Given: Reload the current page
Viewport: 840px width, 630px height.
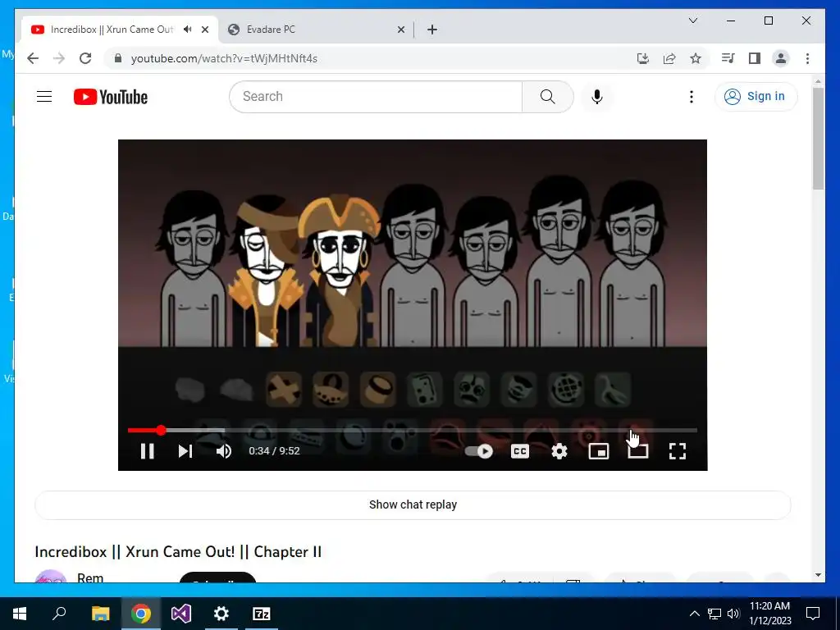Looking at the screenshot, I should [x=85, y=58].
